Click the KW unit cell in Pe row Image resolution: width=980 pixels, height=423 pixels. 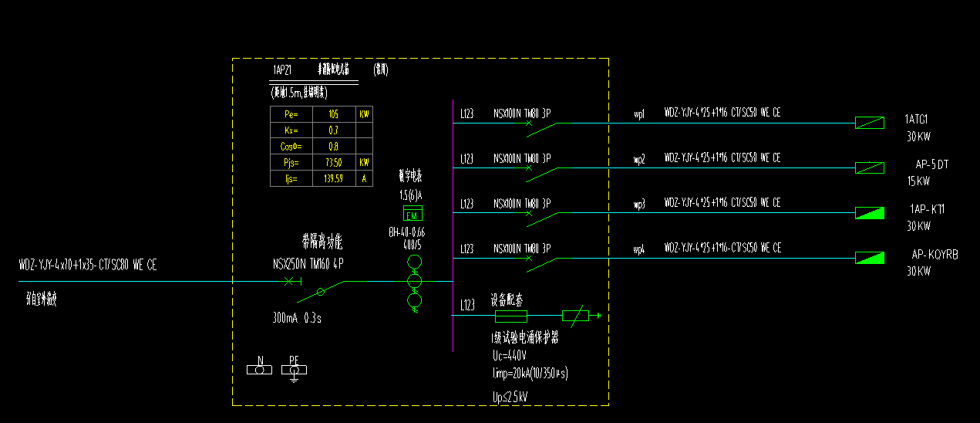coord(364,114)
